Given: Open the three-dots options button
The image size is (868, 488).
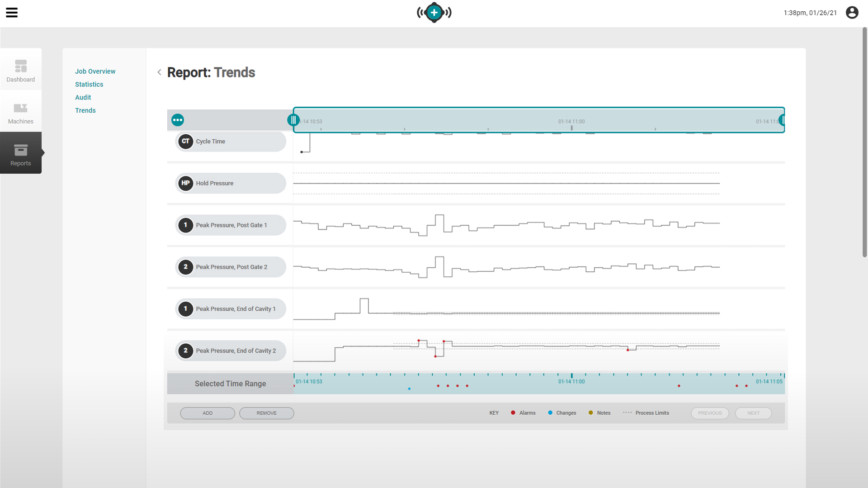Looking at the screenshot, I should point(178,120).
